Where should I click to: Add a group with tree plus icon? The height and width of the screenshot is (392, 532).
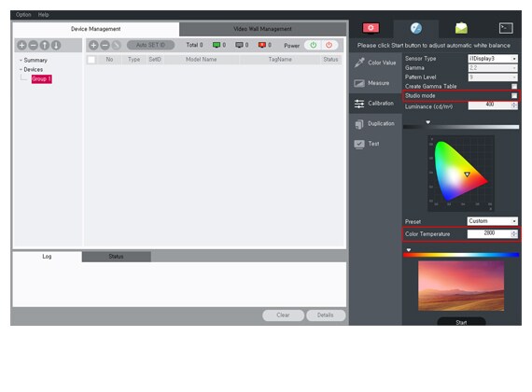pyautogui.click(x=22, y=45)
